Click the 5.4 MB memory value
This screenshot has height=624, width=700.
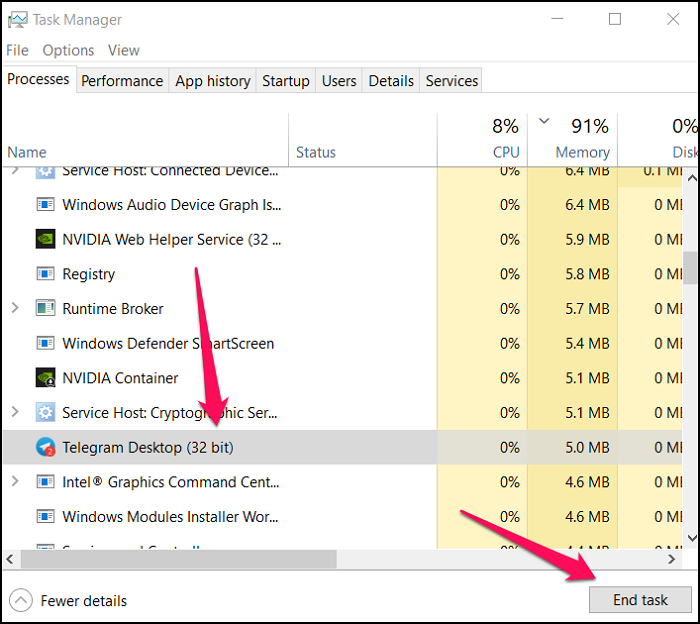[587, 344]
